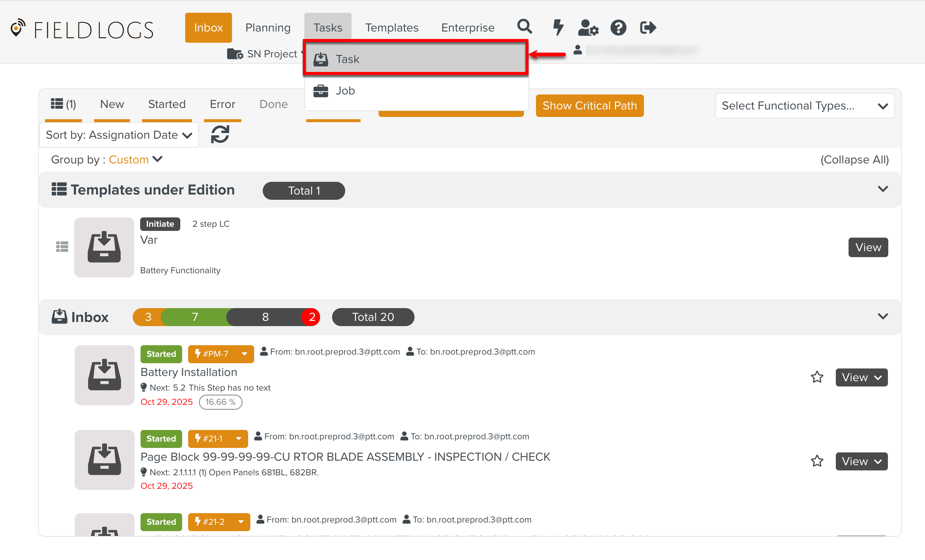925x560 pixels.
Task: Click the green 7 segment in Inbox status bar
Action: pos(195,317)
